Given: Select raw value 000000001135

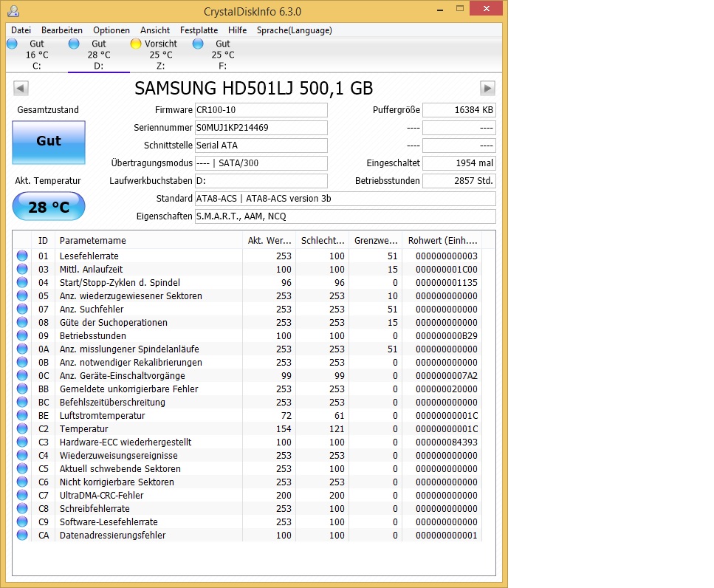Looking at the screenshot, I should [446, 282].
